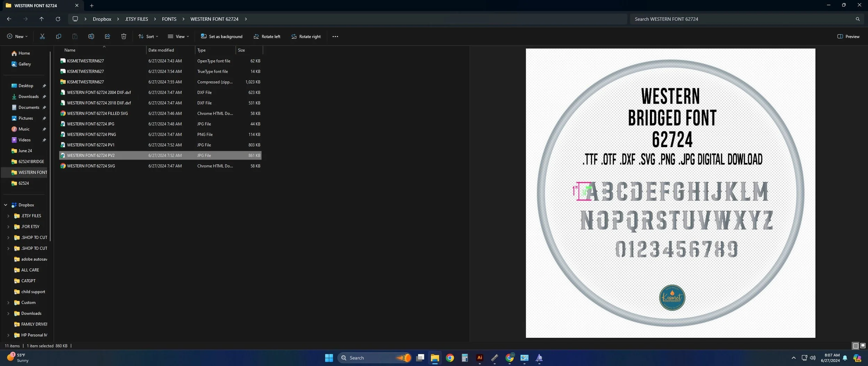Open Task View from taskbar
Screen dimensions: 868x366
(x=420, y=358)
